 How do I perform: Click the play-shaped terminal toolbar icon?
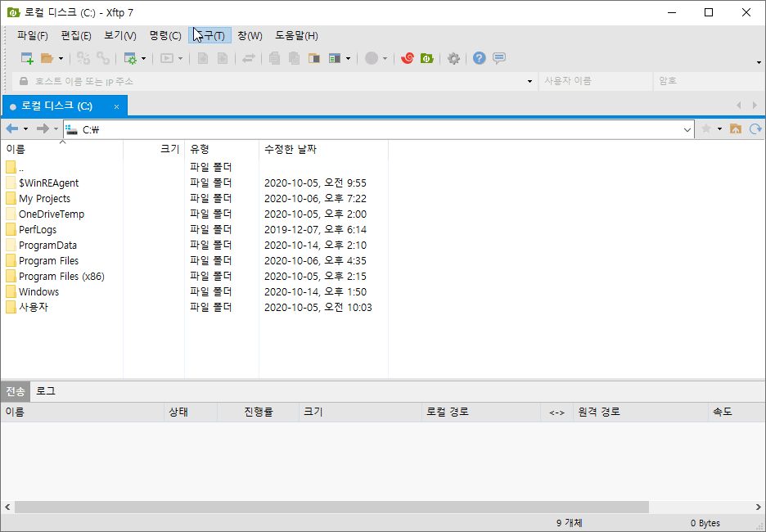pos(167,59)
